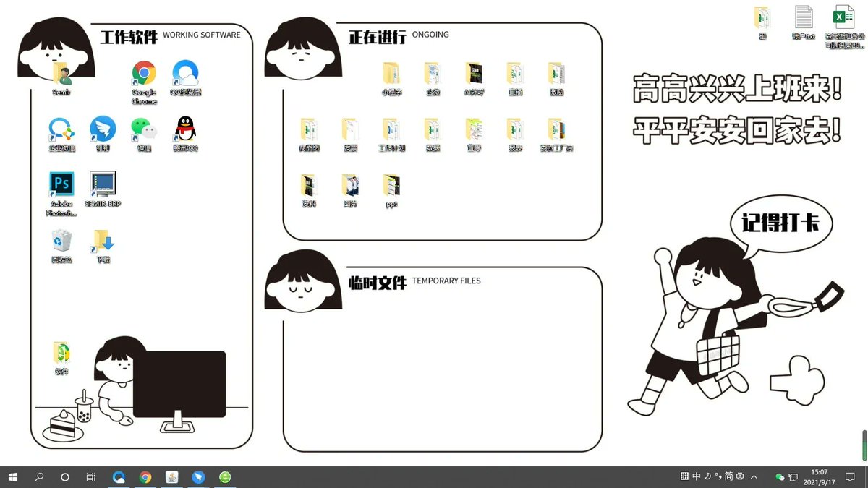Switch to QQ Browser in taskbar

click(119, 477)
